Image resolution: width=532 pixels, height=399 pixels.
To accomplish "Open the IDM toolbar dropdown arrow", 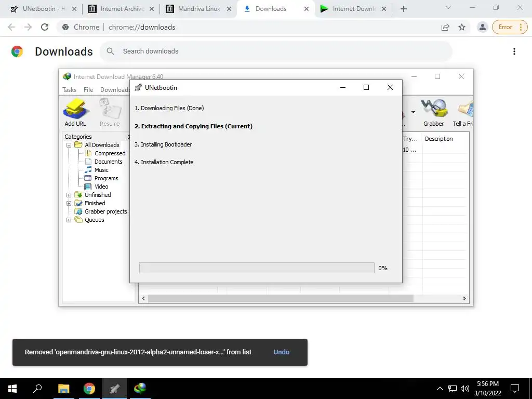I will click(x=413, y=112).
